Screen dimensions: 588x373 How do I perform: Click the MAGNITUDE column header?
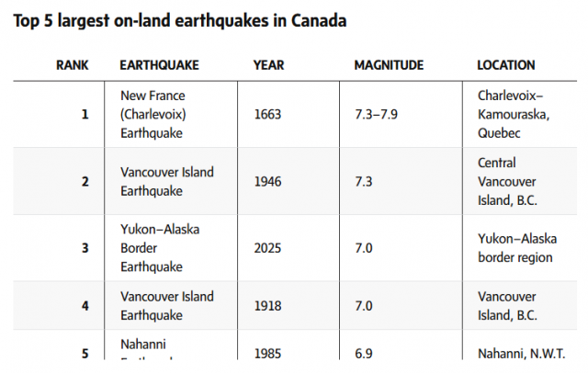pos(389,65)
